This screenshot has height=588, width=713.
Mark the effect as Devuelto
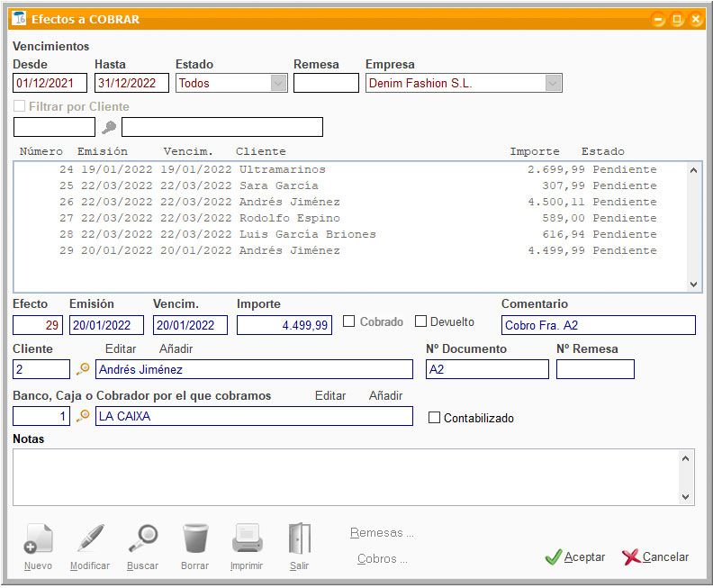pos(420,321)
